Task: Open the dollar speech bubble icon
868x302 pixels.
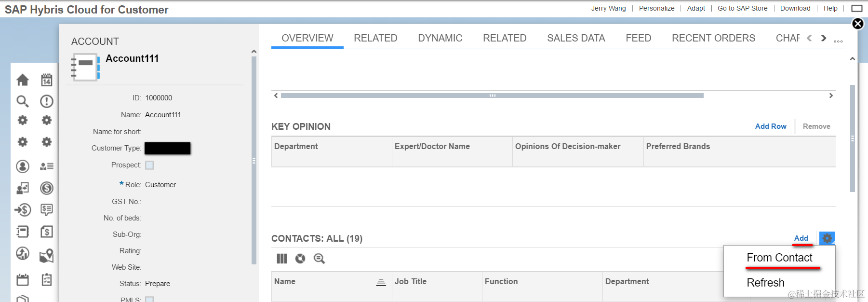Action: click(47, 209)
